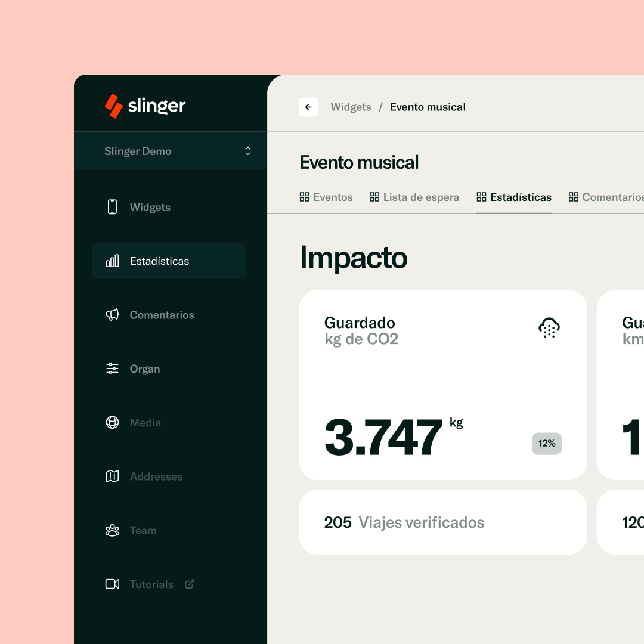Go to Widgets breadcrumb link
Viewport: 644px width, 644px height.
point(351,107)
